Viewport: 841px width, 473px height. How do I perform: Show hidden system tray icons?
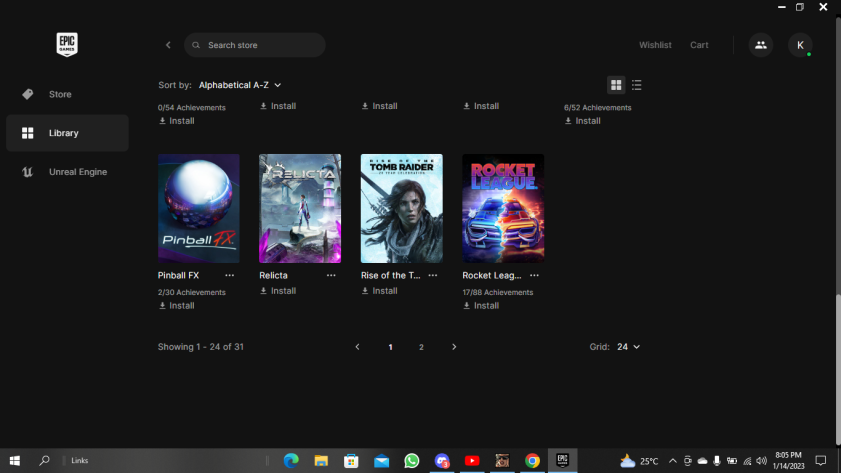coord(673,461)
